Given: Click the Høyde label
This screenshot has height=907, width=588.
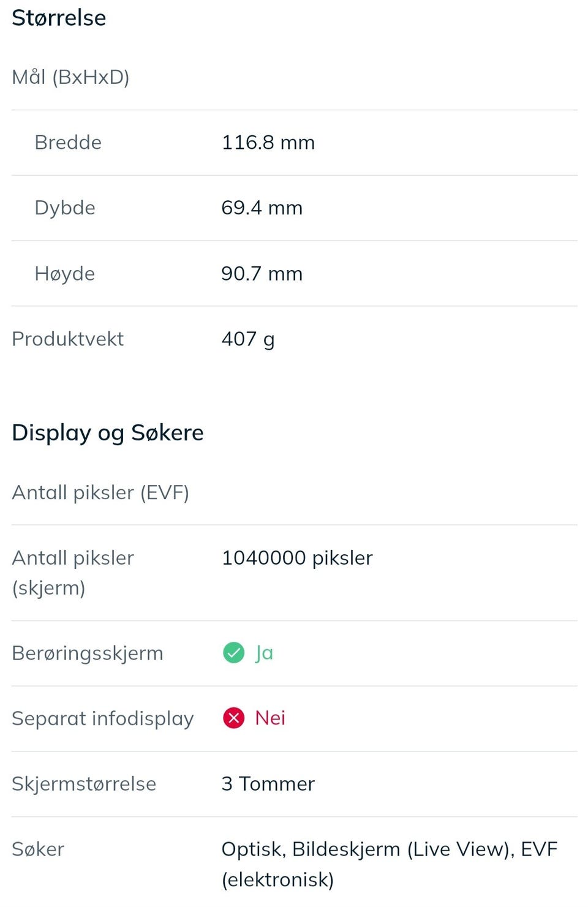Looking at the screenshot, I should click(65, 273).
